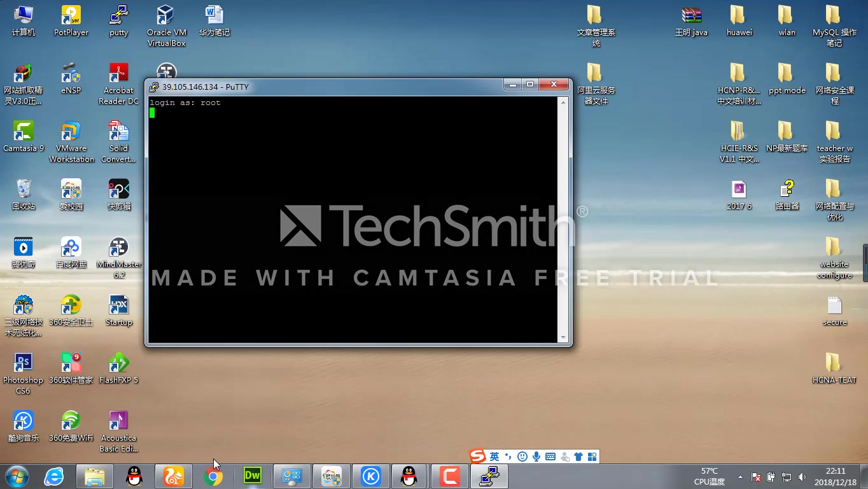The image size is (868, 489).
Task: Open the wlan desktop folder
Action: tap(787, 20)
